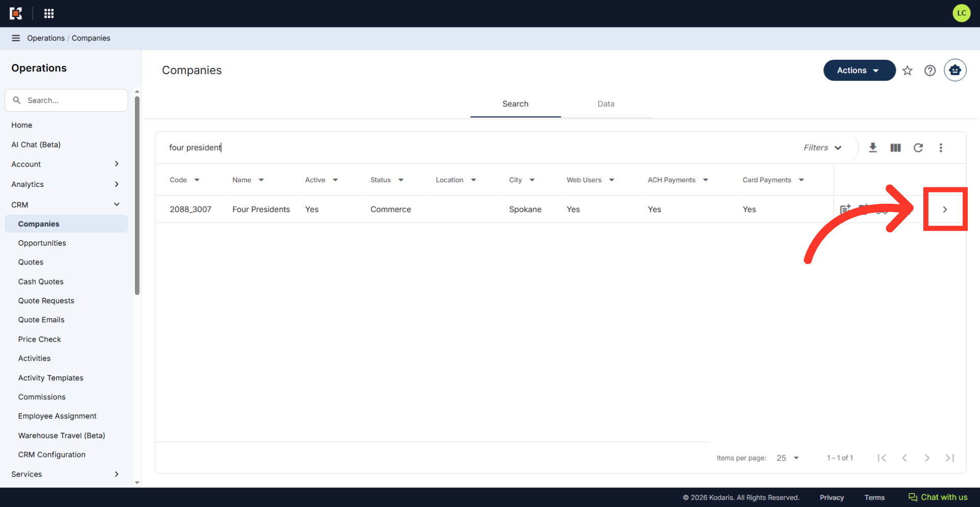Open Four Presidents row details arrow
The width and height of the screenshot is (980, 507).
(945, 209)
